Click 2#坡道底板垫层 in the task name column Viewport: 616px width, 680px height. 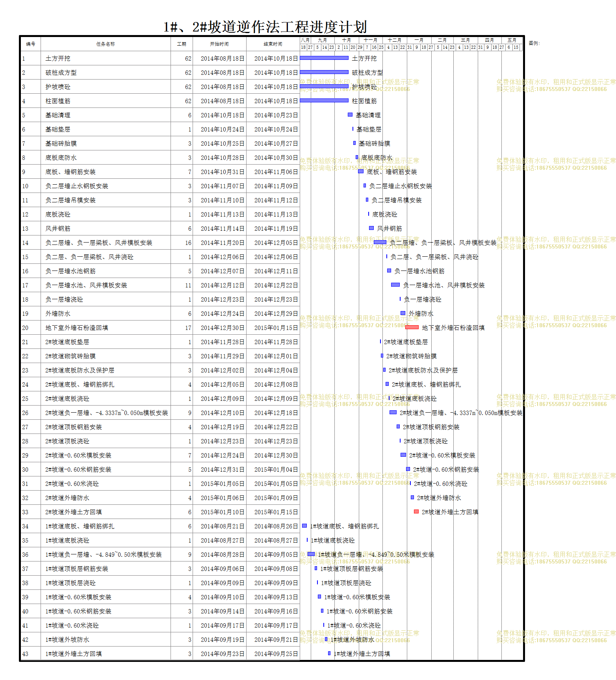[67, 342]
